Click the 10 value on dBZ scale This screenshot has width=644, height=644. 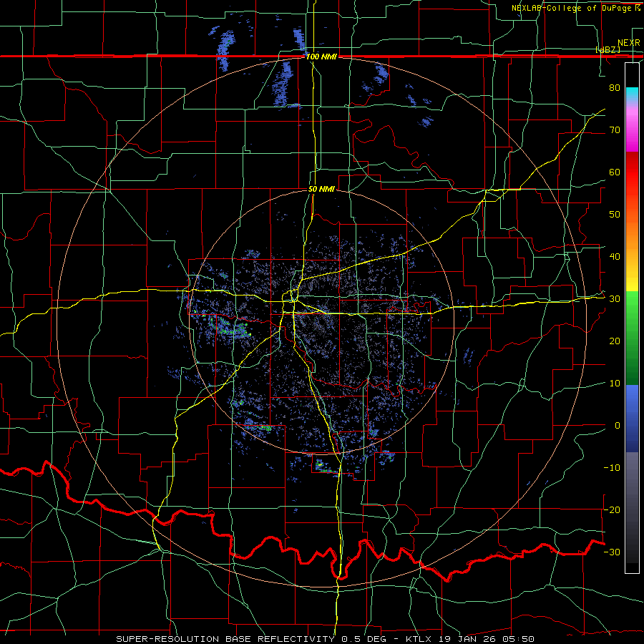(x=615, y=384)
